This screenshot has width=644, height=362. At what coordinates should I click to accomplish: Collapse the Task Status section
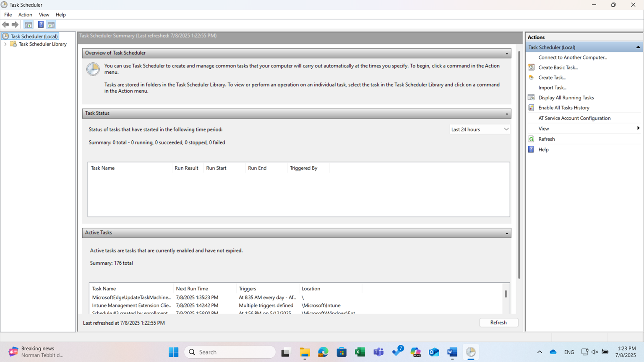[506, 114]
